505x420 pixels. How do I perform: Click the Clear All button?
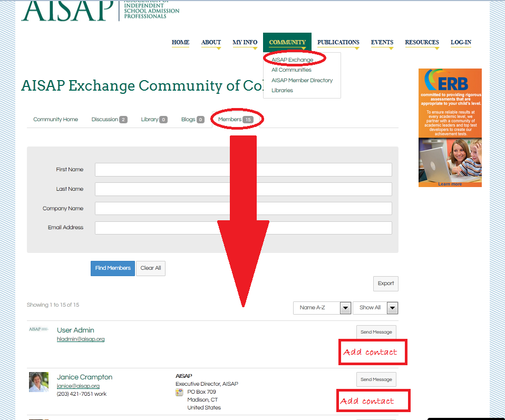click(x=150, y=268)
